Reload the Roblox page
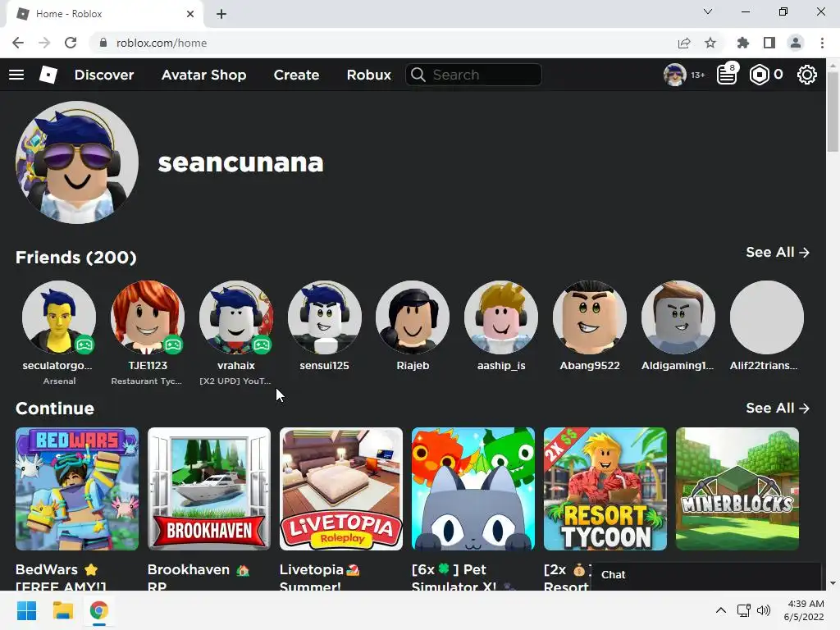This screenshot has width=840, height=630. coord(71,43)
